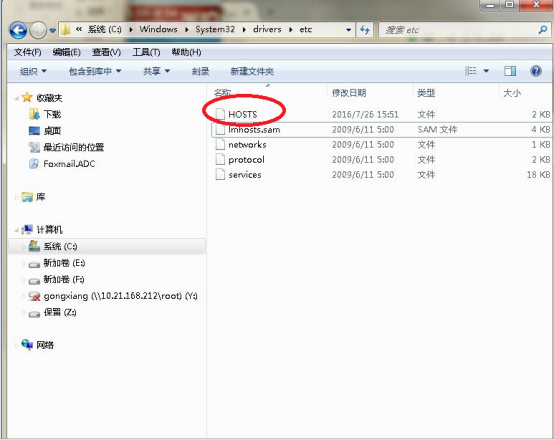Select the gongxiang network drive (Y:)
Screen dimensions: 554x440
click(x=120, y=296)
